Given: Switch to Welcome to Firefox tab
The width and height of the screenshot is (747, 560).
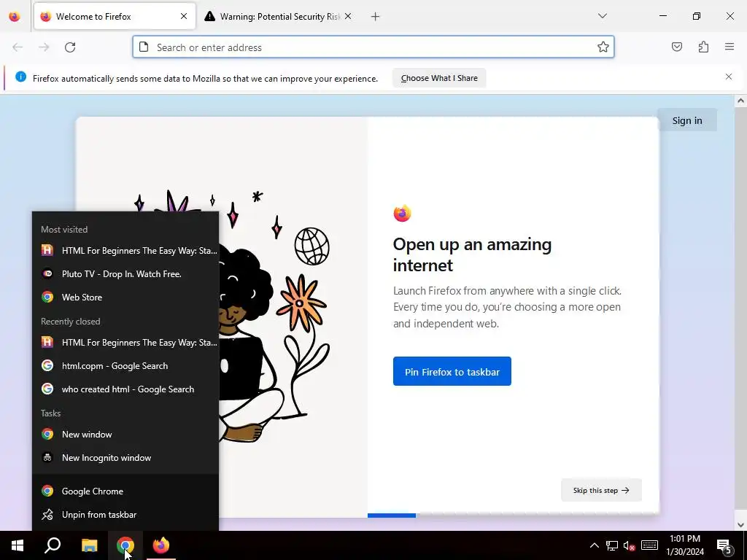Looking at the screenshot, I should 115,17.
